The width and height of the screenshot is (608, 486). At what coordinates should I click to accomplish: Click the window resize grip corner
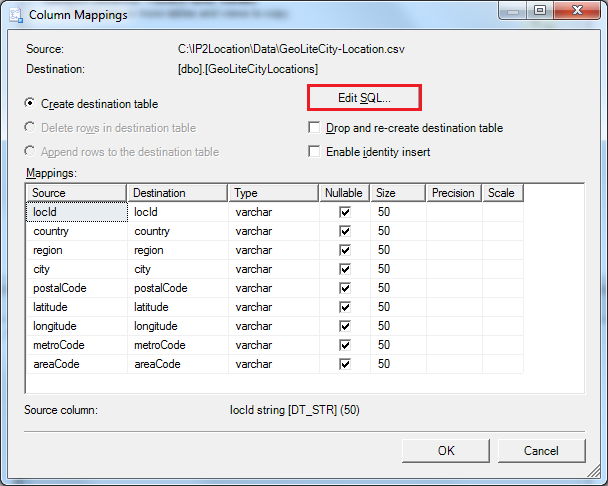[x=593, y=471]
